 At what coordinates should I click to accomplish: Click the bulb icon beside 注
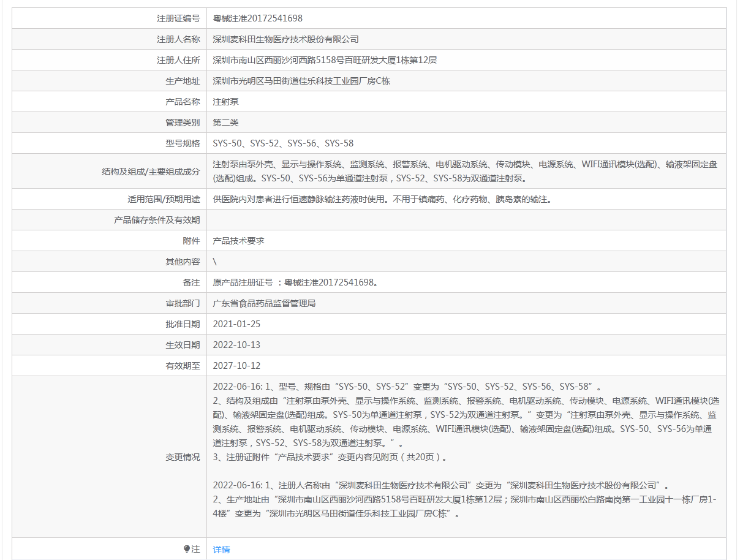point(187,549)
